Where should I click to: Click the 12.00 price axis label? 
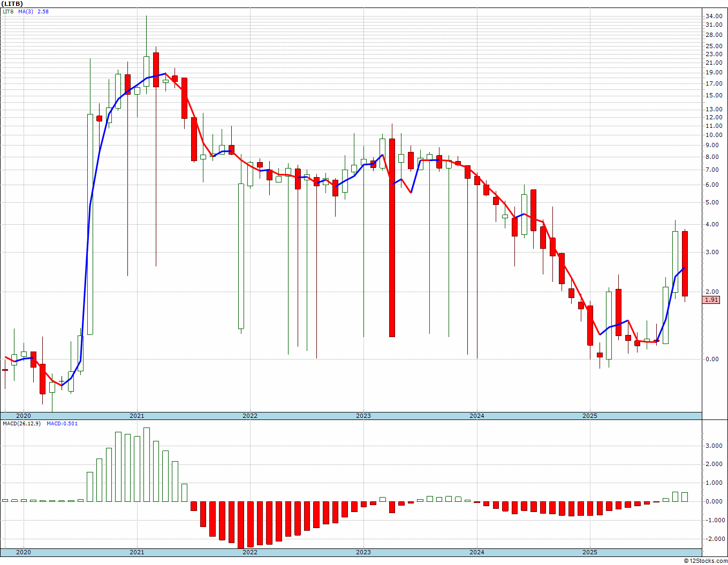click(714, 117)
